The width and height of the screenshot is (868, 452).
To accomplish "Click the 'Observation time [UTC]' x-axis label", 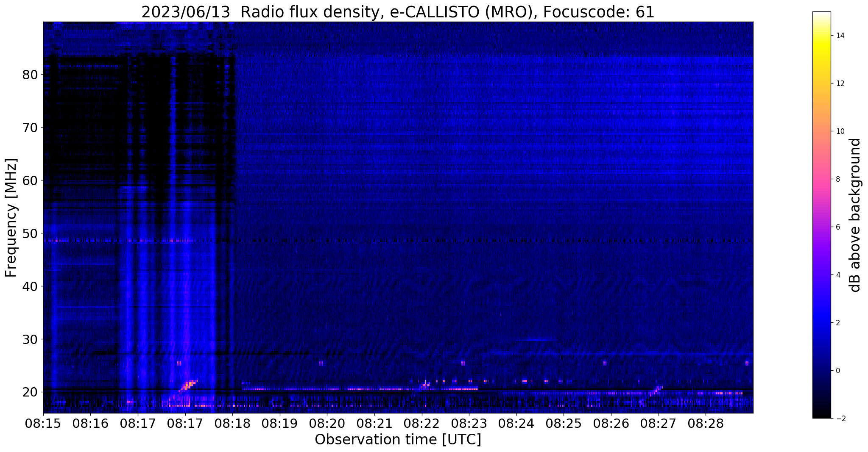I will point(398,439).
